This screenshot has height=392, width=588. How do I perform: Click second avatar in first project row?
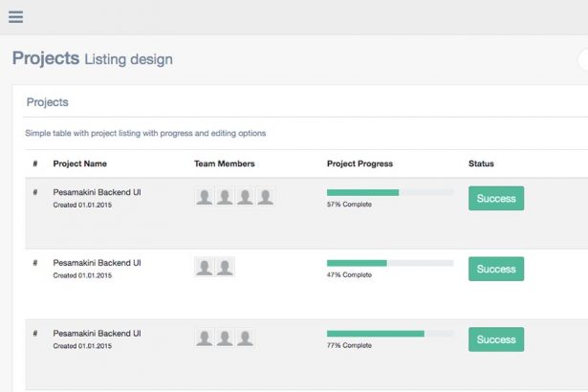click(x=225, y=197)
